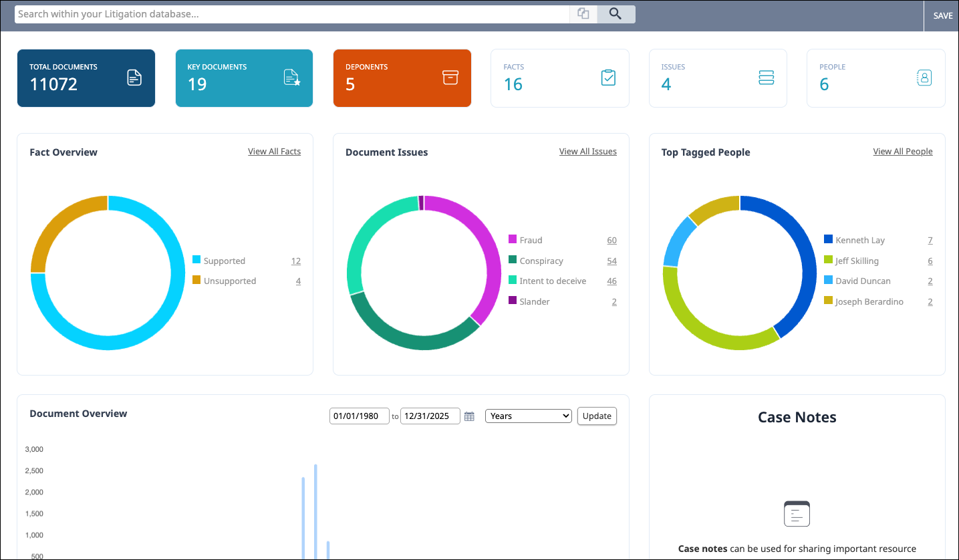Click the Jeff Skilling lime legend swatch

(828, 259)
